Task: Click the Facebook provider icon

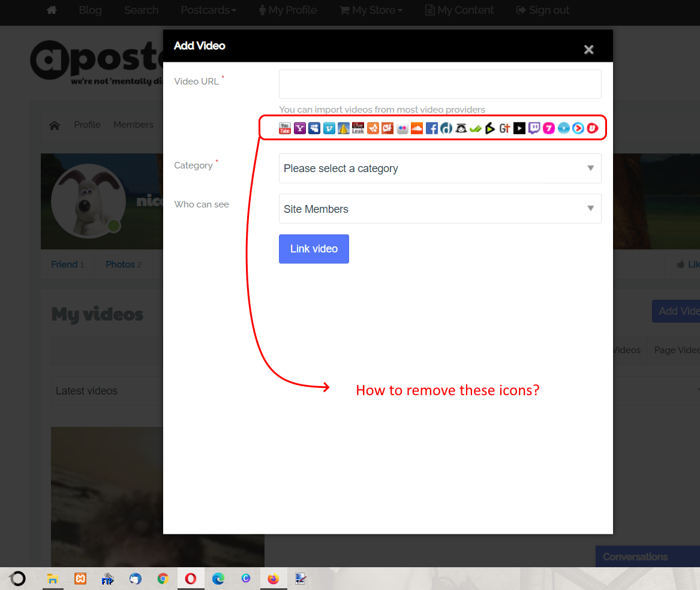Action: (432, 128)
